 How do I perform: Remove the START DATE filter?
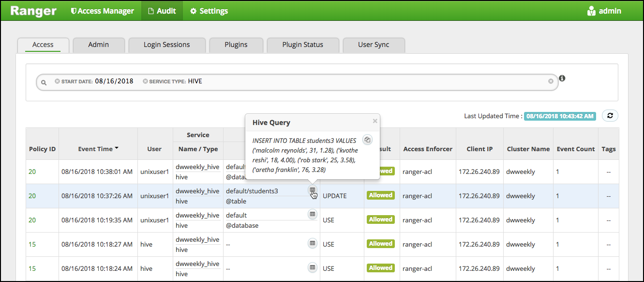[57, 81]
